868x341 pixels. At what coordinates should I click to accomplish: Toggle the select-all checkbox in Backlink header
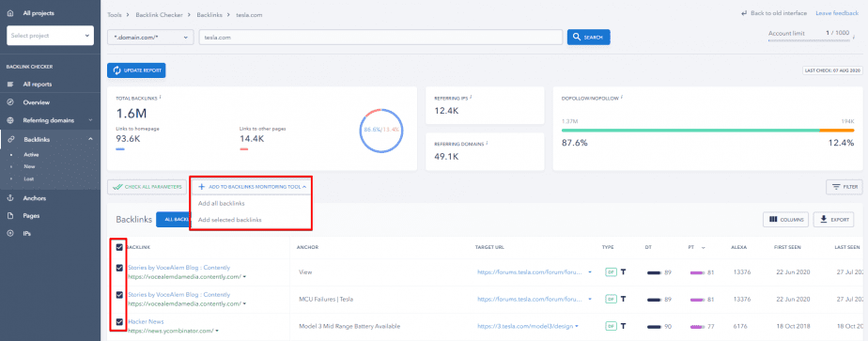point(119,247)
